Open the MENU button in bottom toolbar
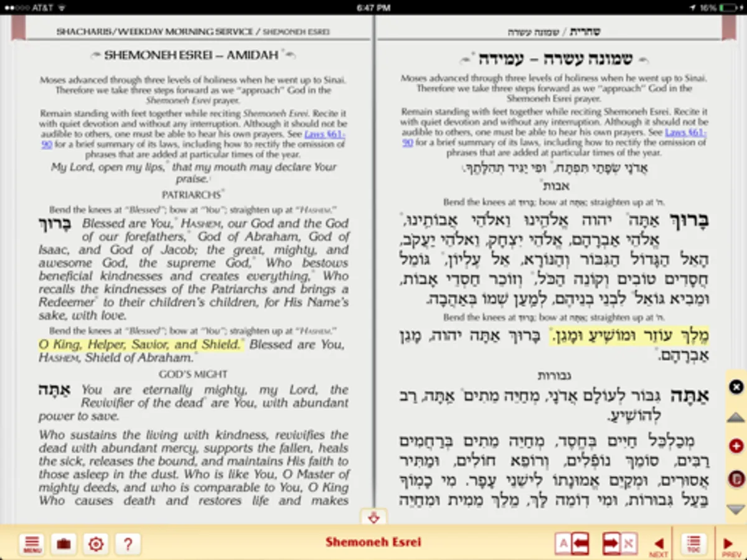 (31, 544)
